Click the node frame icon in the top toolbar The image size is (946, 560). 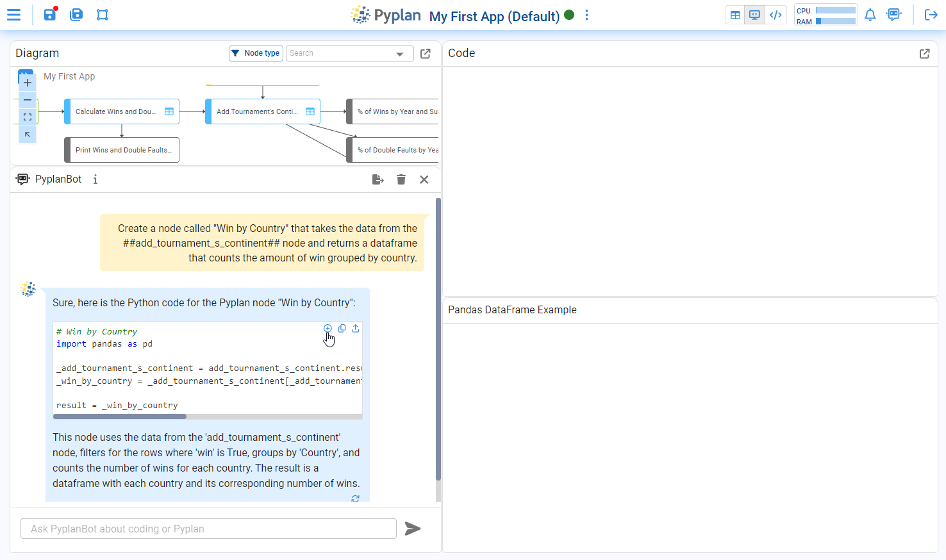[103, 15]
